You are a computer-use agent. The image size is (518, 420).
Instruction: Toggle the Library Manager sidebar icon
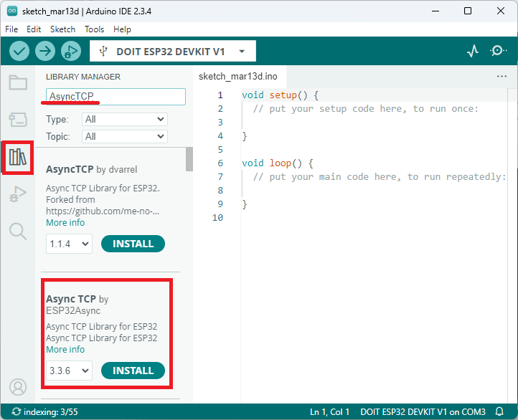coord(18,156)
